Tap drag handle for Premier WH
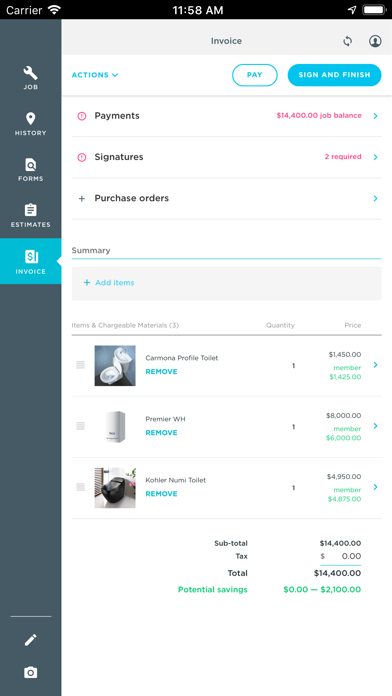Image resolution: width=392 pixels, height=696 pixels. point(80,426)
